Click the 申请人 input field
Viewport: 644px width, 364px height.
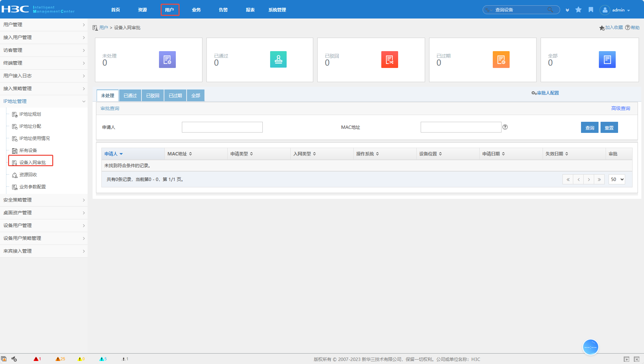pyautogui.click(x=222, y=127)
